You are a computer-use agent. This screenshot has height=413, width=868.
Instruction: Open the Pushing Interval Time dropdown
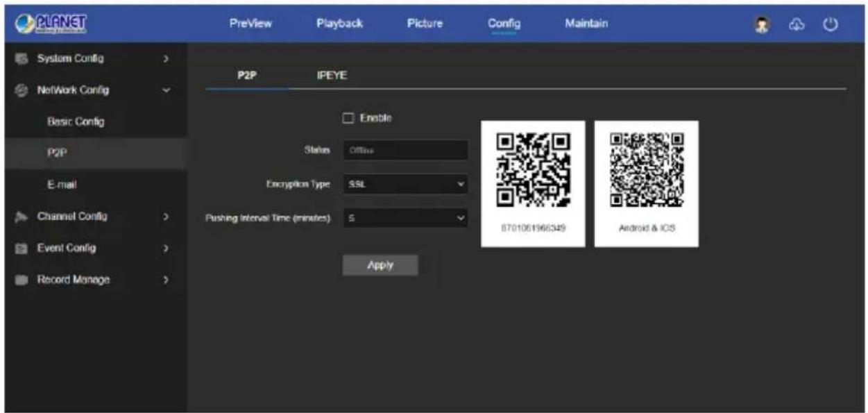[406, 218]
